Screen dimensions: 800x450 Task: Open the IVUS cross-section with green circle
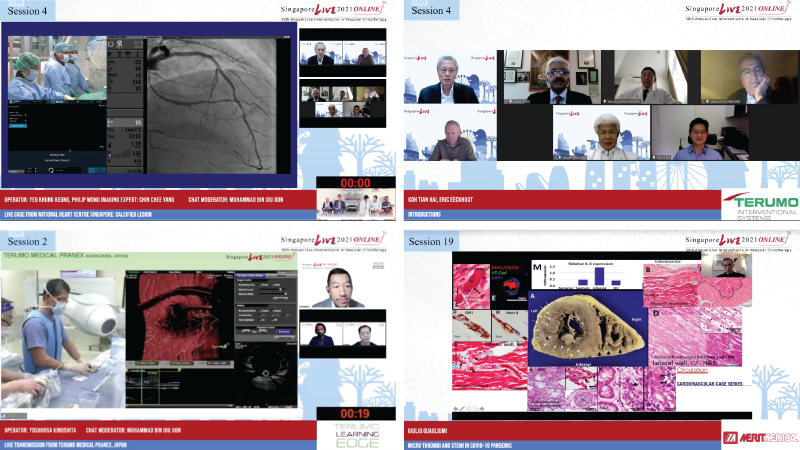tap(266, 374)
